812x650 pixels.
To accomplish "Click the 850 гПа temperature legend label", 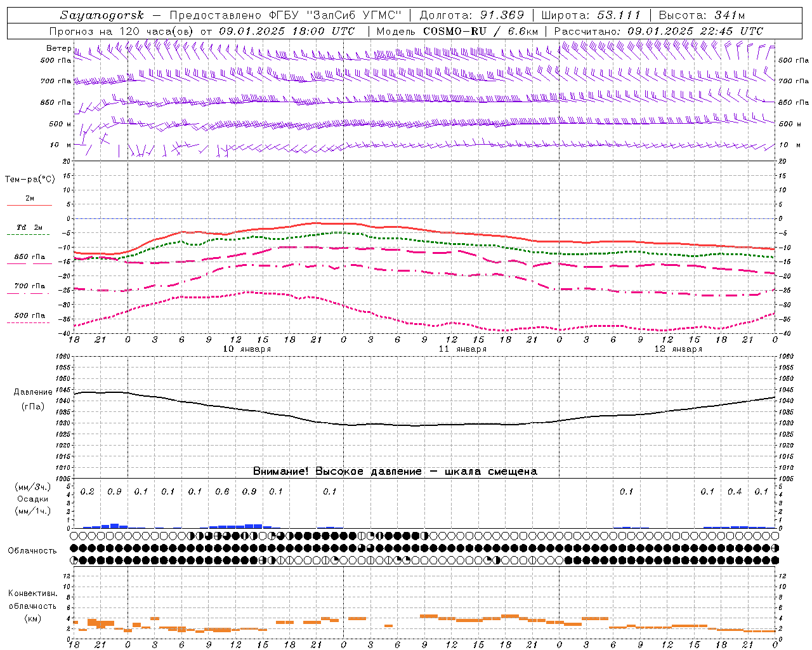I will point(30,257).
